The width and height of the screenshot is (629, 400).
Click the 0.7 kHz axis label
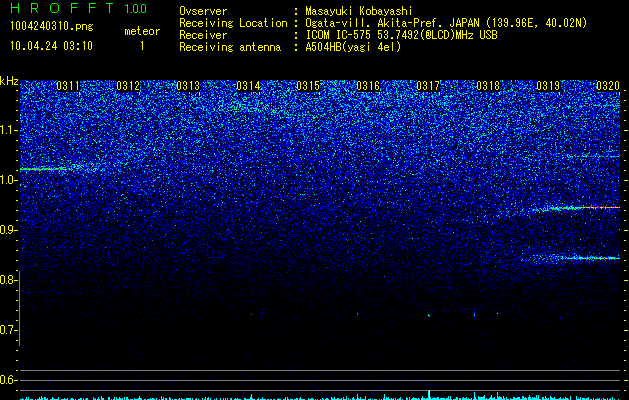point(8,330)
